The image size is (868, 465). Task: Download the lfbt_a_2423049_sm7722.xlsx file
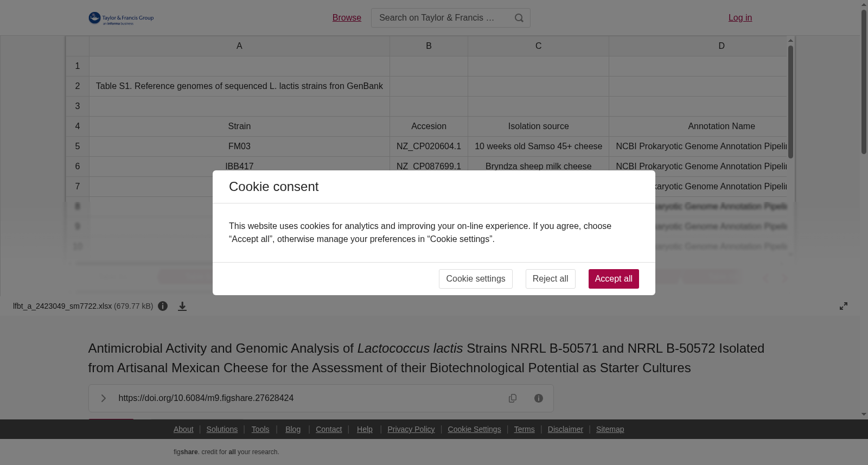(182, 306)
